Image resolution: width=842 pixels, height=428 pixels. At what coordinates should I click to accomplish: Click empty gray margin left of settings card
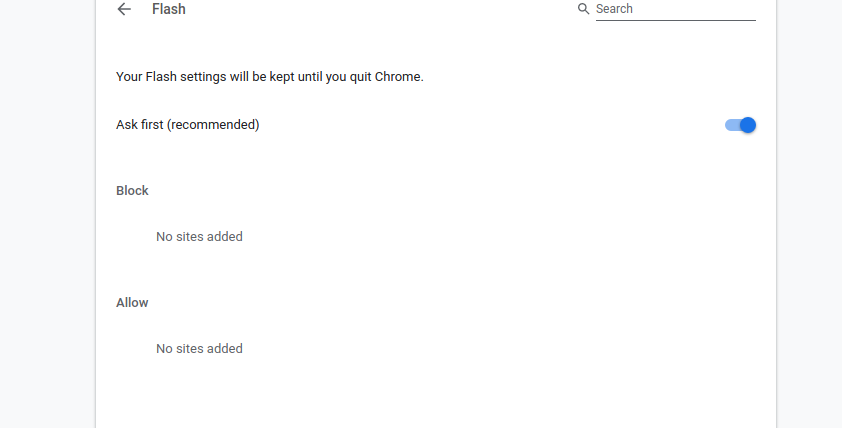[x=47, y=215]
